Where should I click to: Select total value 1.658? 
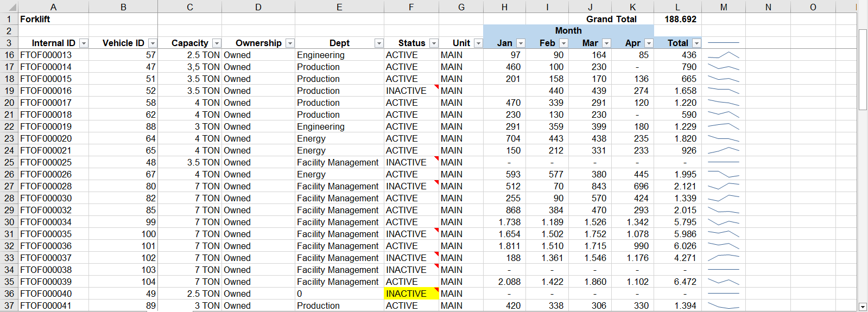tap(677, 91)
